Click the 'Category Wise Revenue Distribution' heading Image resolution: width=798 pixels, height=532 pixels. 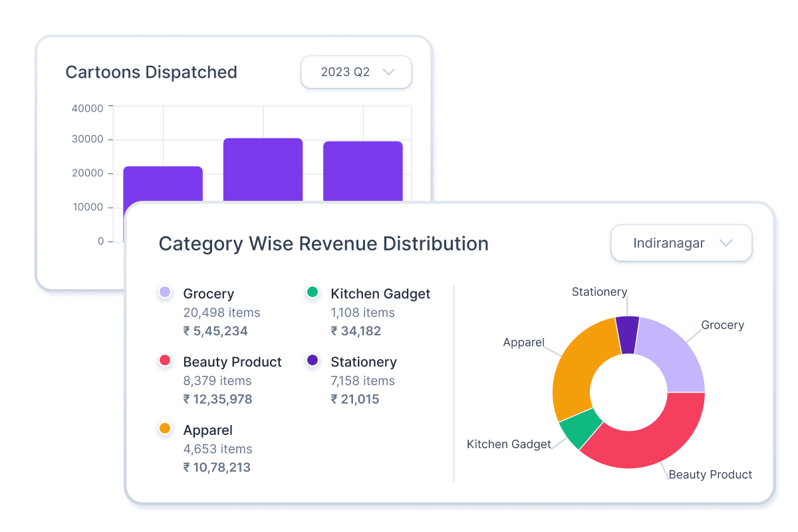(x=324, y=243)
